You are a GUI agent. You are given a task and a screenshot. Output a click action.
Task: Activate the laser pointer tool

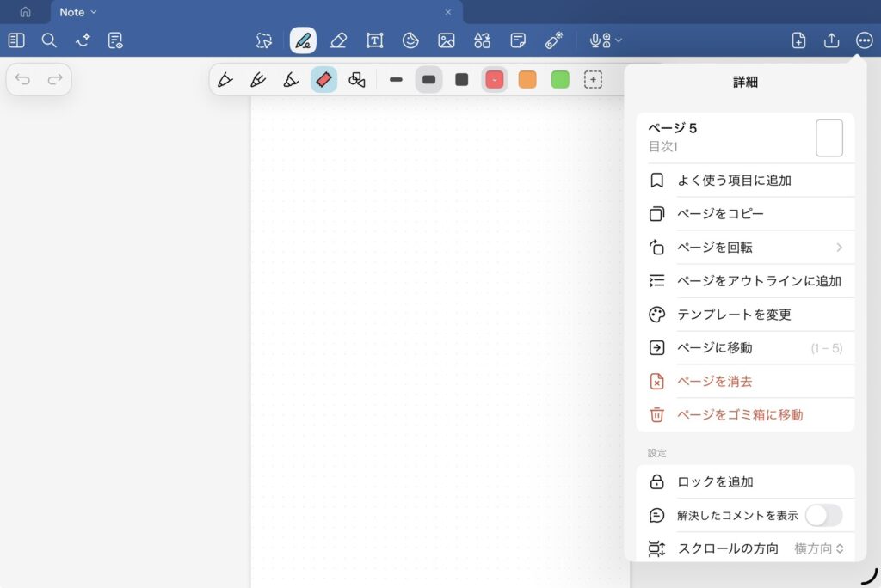point(553,40)
